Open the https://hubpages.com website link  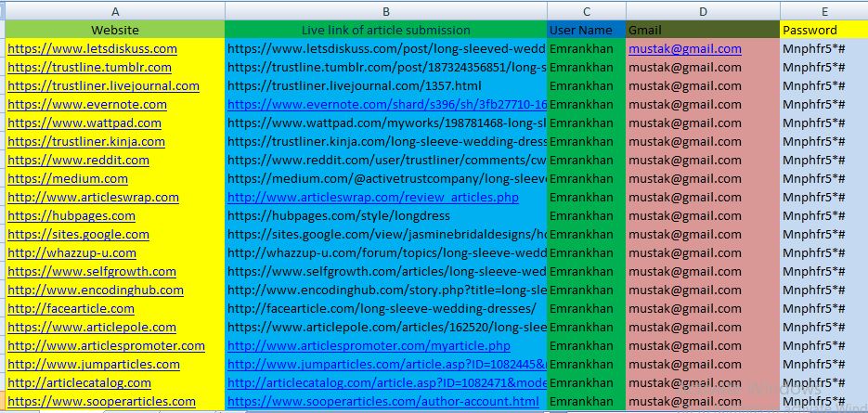71,216
